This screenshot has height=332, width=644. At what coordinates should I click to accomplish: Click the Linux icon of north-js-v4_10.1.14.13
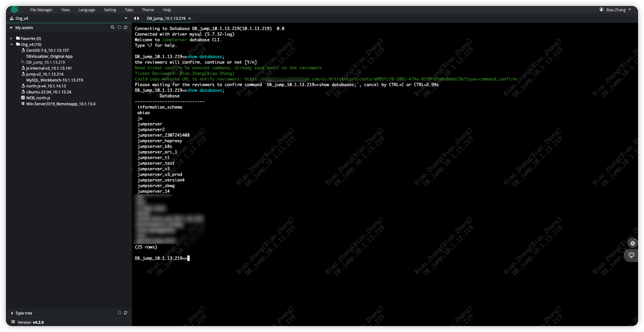pyautogui.click(x=23, y=86)
